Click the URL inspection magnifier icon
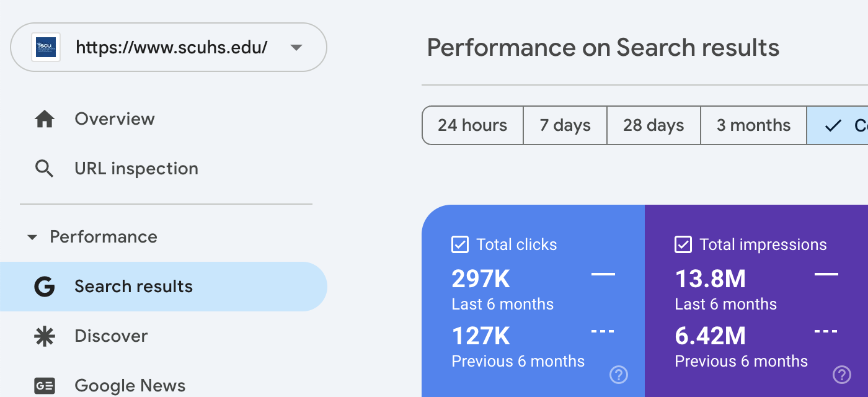 [x=45, y=169]
